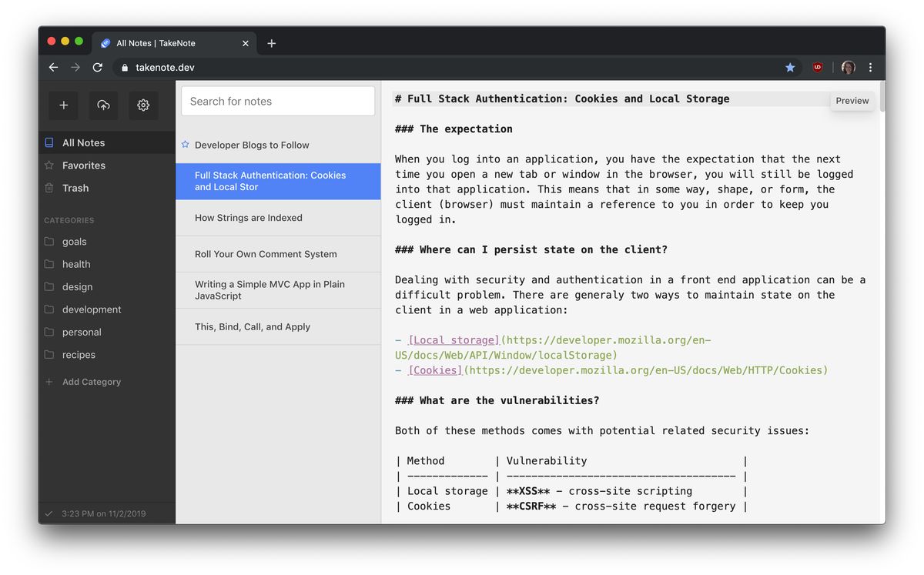This screenshot has height=575, width=924.
Task: Click the star icon beside Developer Blogs
Action: tap(185, 145)
